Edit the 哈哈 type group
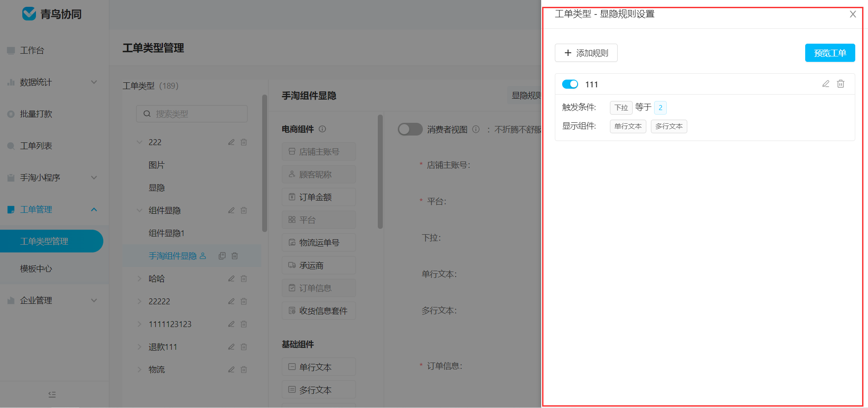This screenshot has width=868, height=408. [x=231, y=278]
